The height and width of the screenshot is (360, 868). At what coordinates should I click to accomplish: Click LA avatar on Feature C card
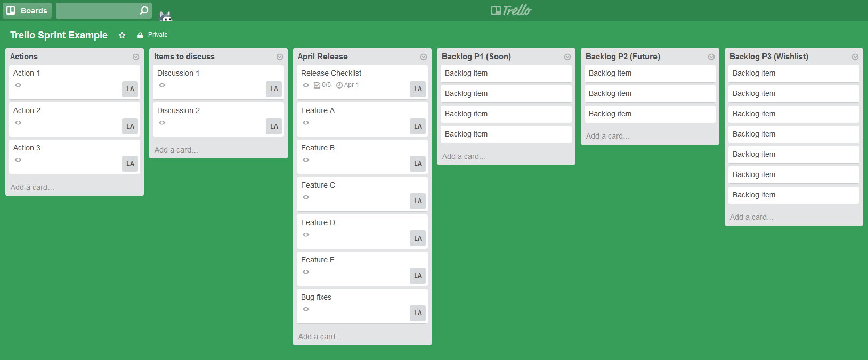[x=418, y=201]
